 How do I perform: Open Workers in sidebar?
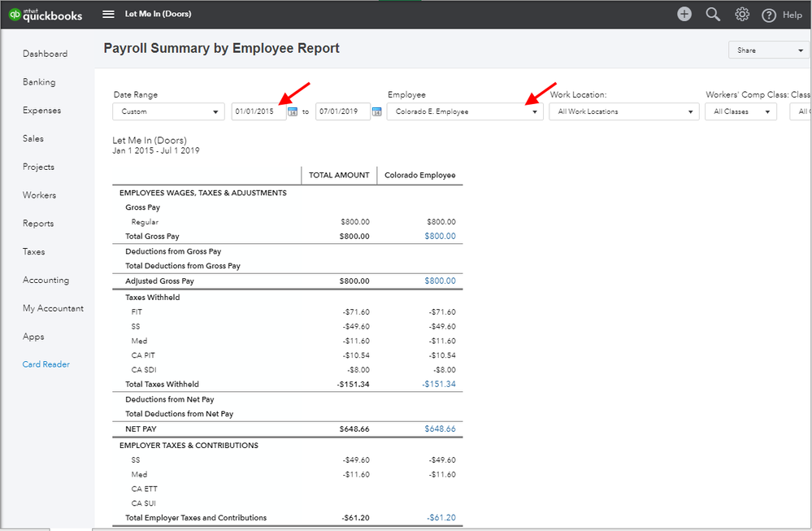[x=39, y=195]
